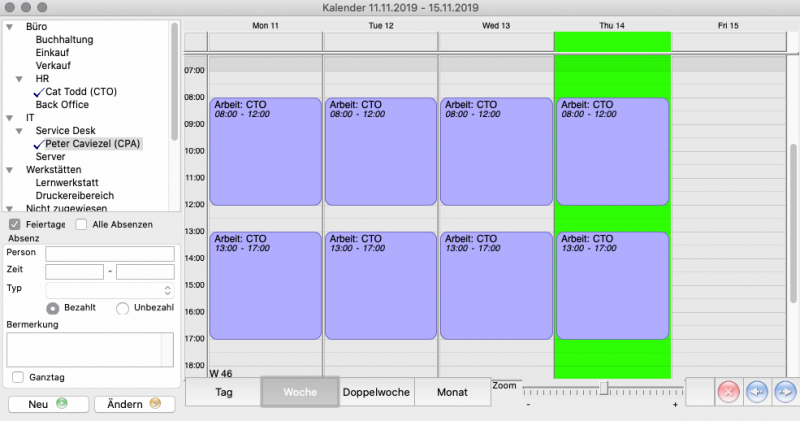Click the red delete icon button
The image size is (800, 421).
tap(729, 392)
